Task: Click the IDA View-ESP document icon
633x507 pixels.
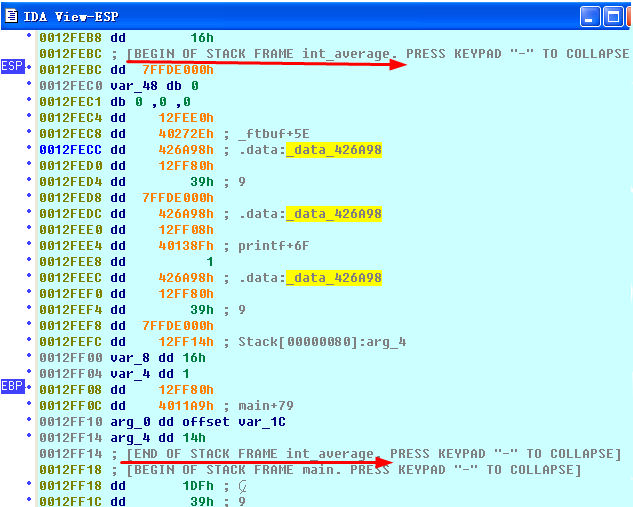Action: point(11,16)
